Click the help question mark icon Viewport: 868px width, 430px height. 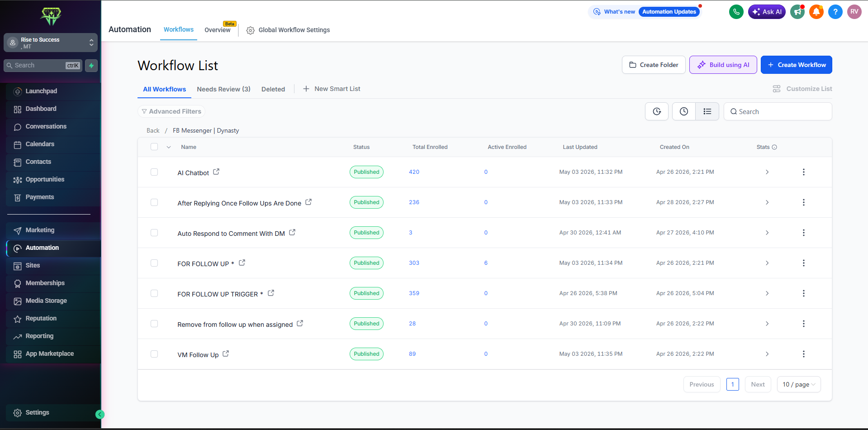pyautogui.click(x=835, y=12)
